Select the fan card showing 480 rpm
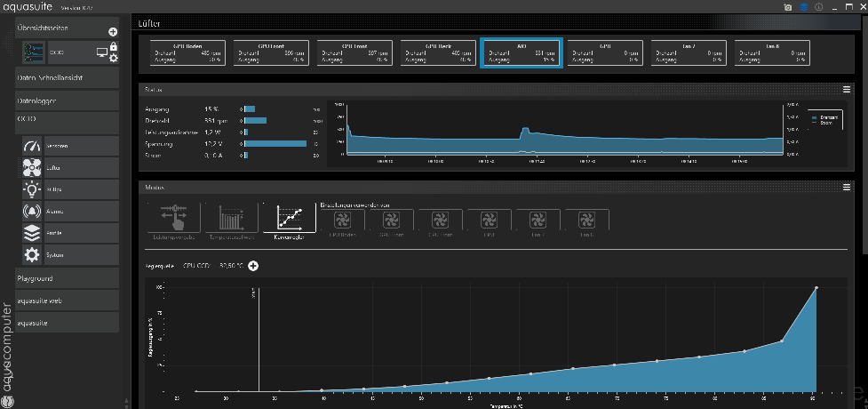This screenshot has width=868, height=409. tap(187, 53)
